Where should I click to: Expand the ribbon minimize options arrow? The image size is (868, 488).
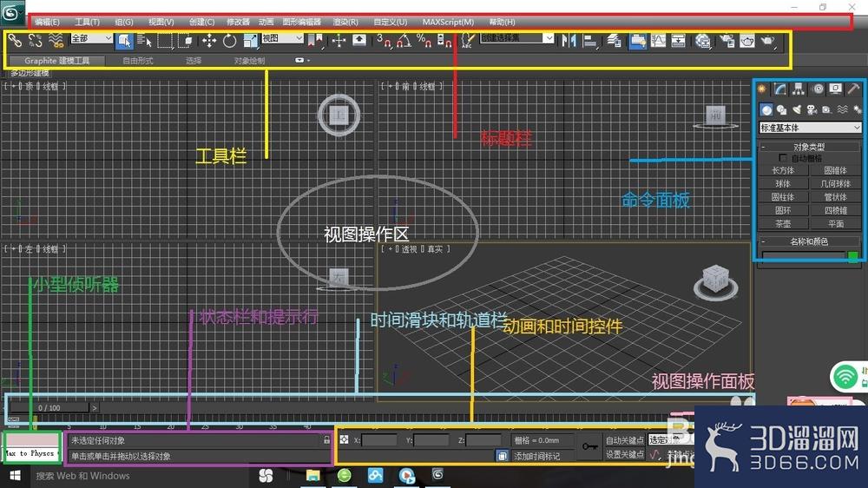(x=308, y=61)
